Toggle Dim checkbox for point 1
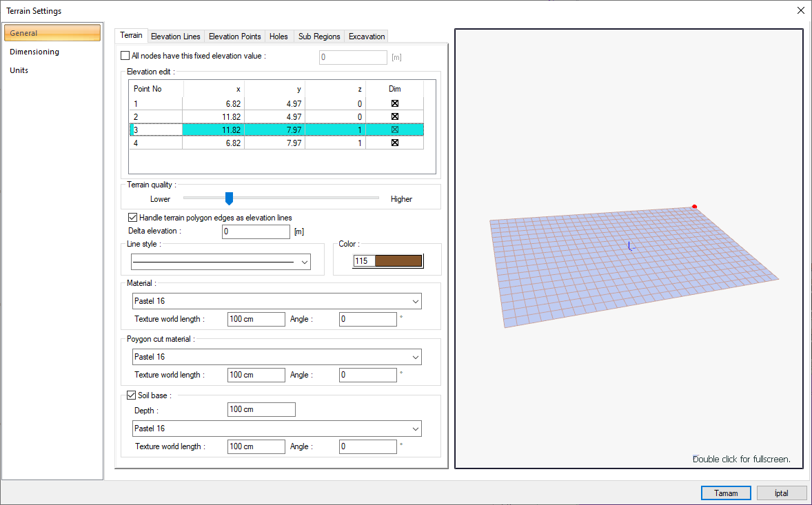 pos(395,103)
